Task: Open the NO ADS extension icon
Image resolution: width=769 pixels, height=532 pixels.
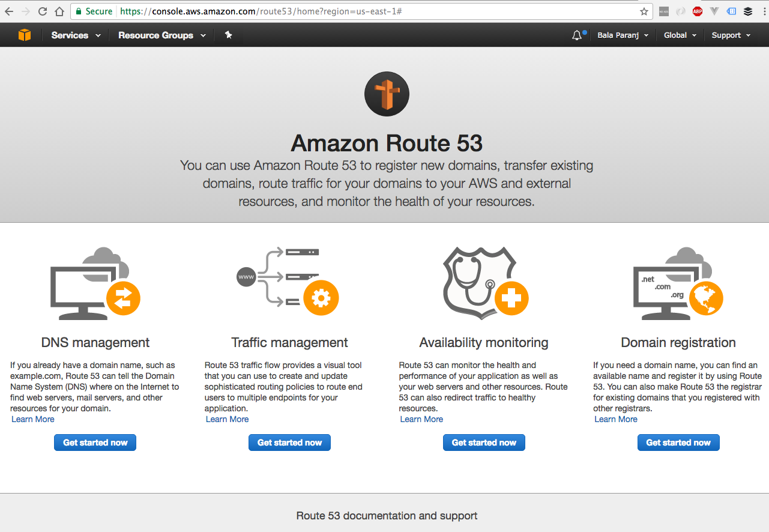Action: 664,11
